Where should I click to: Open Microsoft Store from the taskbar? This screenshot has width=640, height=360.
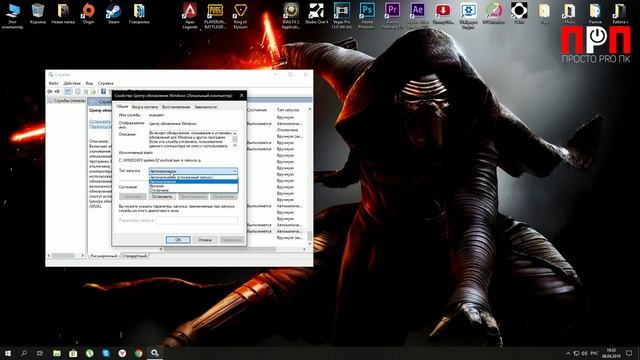pyautogui.click(x=73, y=353)
